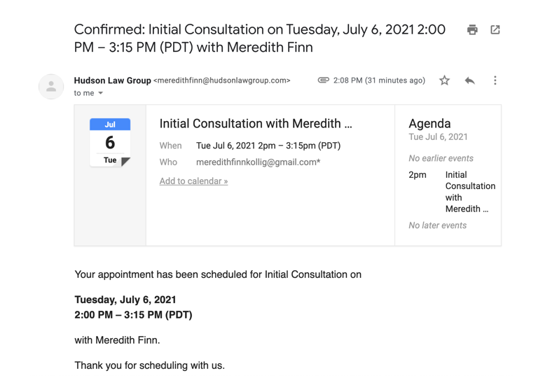
Task: Open email in new window icon
Action: tap(495, 30)
